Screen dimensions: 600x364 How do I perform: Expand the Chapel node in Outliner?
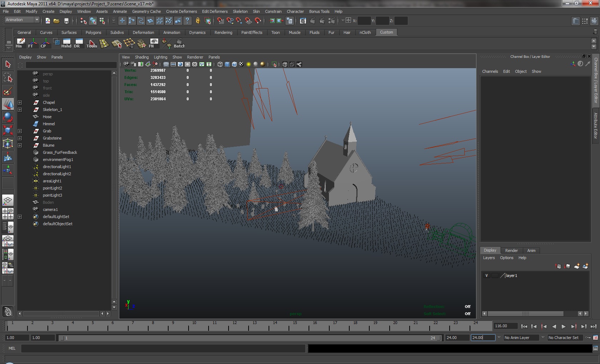[x=20, y=102]
